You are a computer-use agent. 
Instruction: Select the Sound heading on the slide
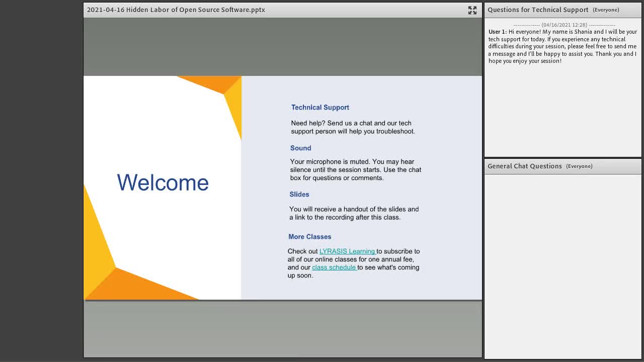[300, 148]
